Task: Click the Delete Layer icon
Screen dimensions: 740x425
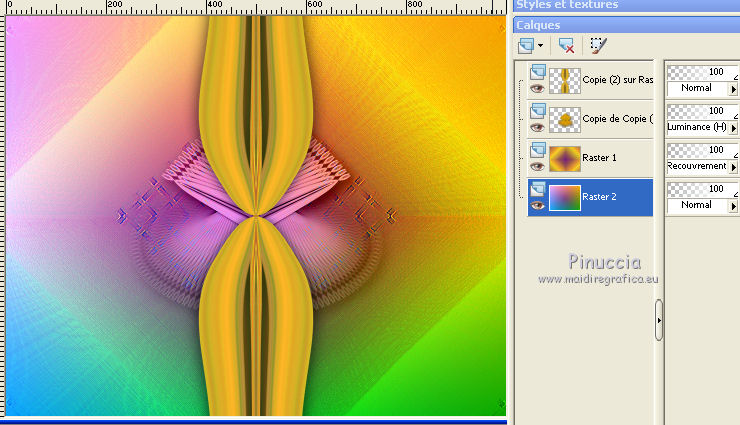Action: tap(566, 46)
